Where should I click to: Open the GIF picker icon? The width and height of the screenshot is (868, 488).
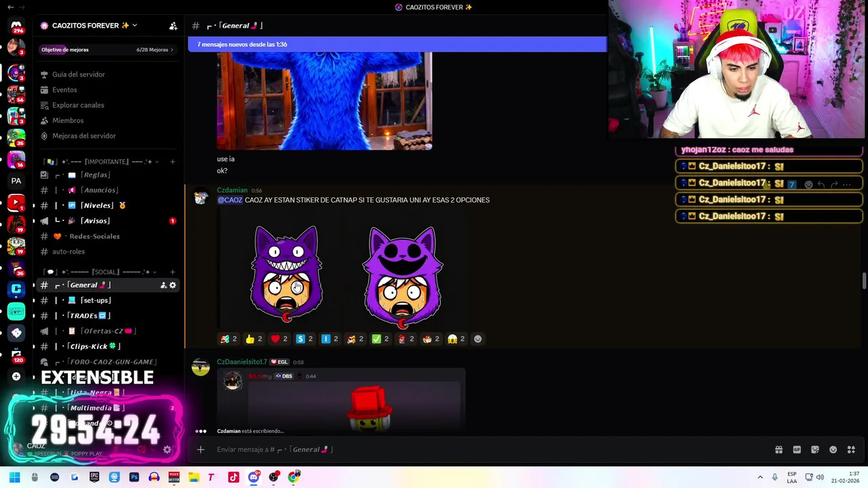pos(797,449)
